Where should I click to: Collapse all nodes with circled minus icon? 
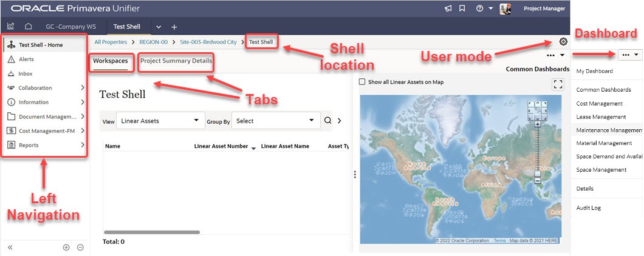click(80, 248)
